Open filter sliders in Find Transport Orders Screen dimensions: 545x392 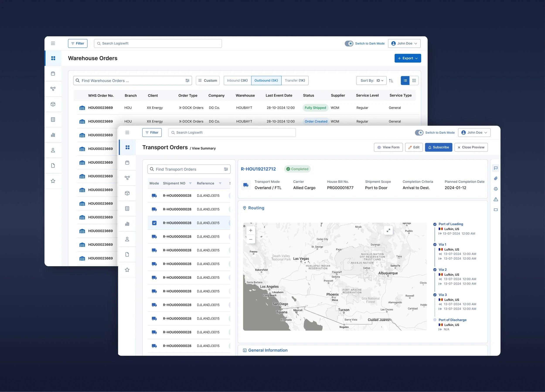226,169
